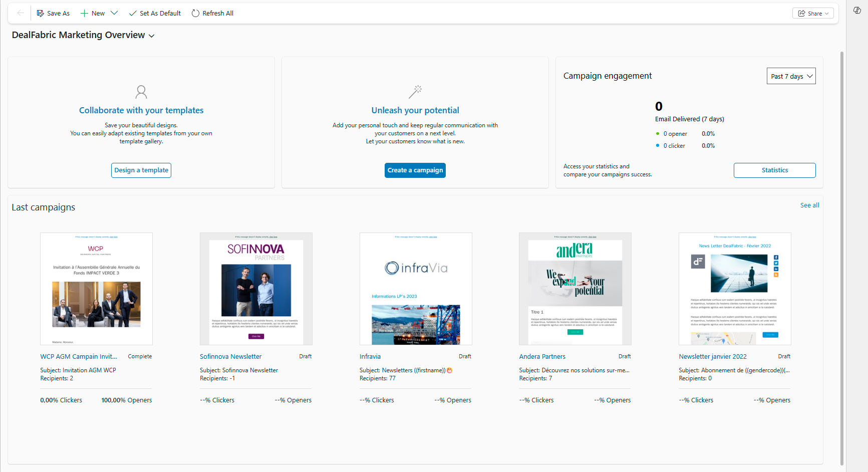Click Set As Default

click(x=155, y=13)
